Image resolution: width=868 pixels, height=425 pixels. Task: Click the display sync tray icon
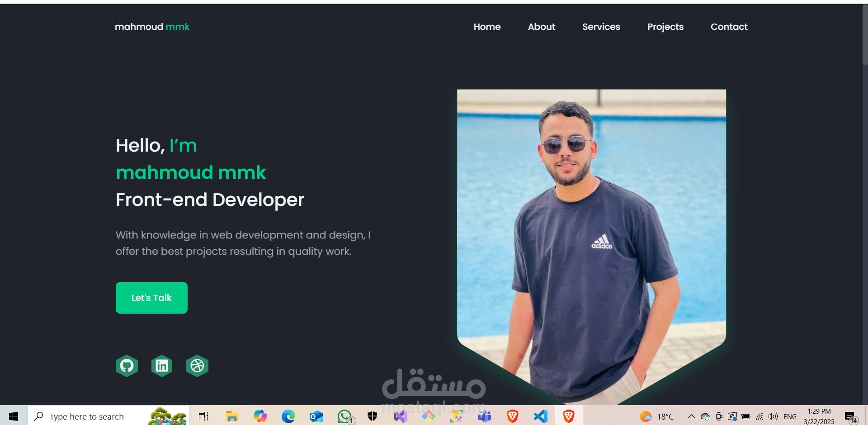[732, 416]
